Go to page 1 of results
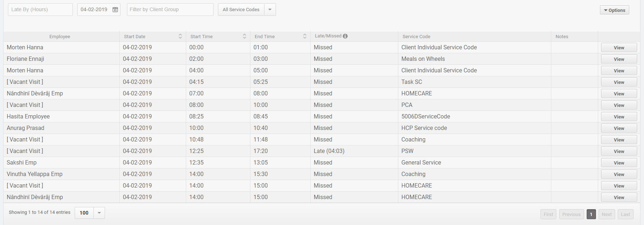 [x=591, y=214]
